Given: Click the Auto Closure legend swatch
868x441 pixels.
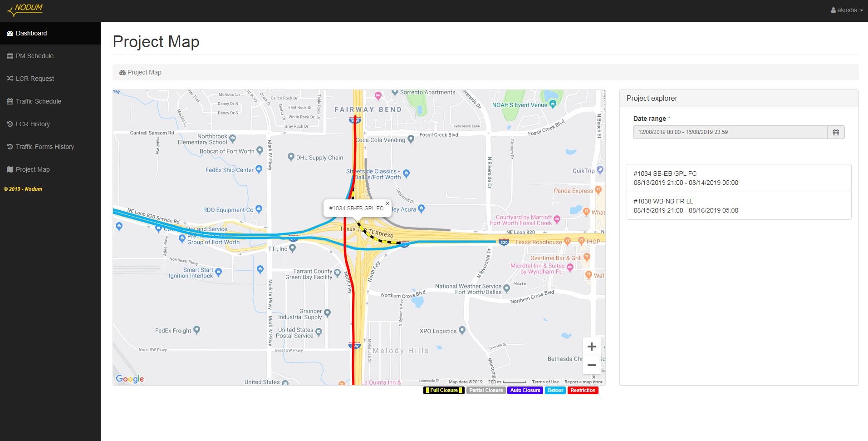Looking at the screenshot, I should [525, 390].
